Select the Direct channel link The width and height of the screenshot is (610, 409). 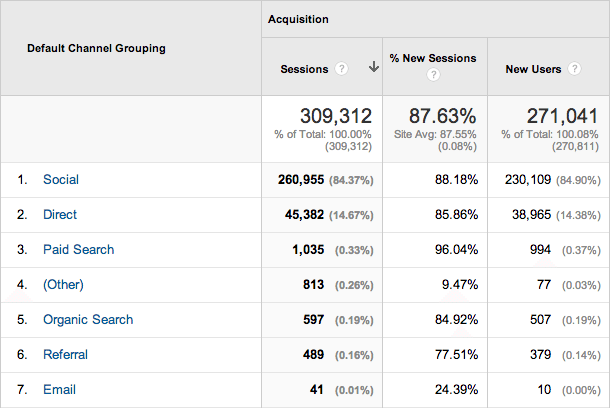59,215
